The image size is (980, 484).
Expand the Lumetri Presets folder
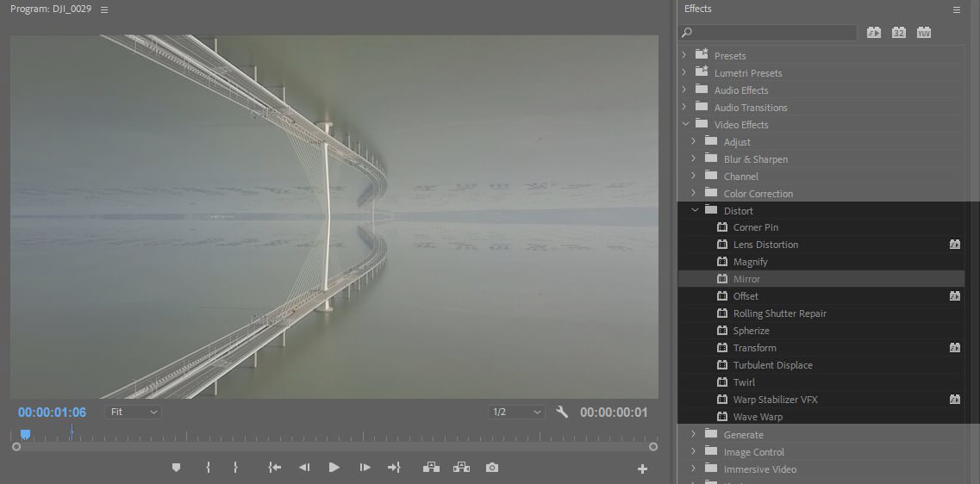(x=684, y=72)
